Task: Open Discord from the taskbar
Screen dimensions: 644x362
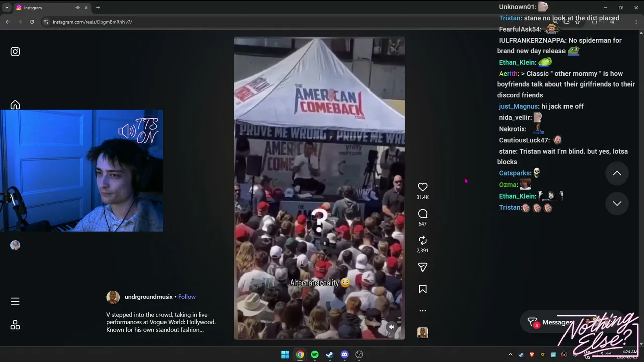Action: point(344,355)
